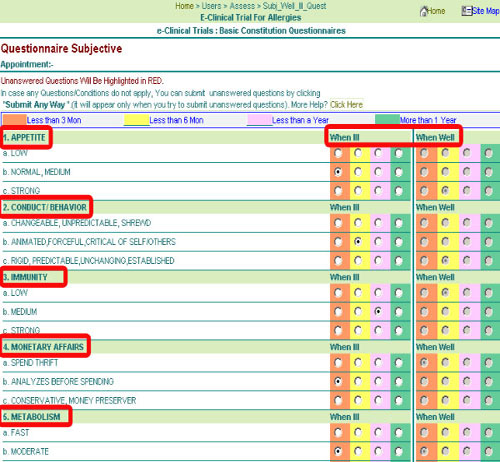Select RIGID, PREDICTABLE When Ill orange radio

pos(338,261)
